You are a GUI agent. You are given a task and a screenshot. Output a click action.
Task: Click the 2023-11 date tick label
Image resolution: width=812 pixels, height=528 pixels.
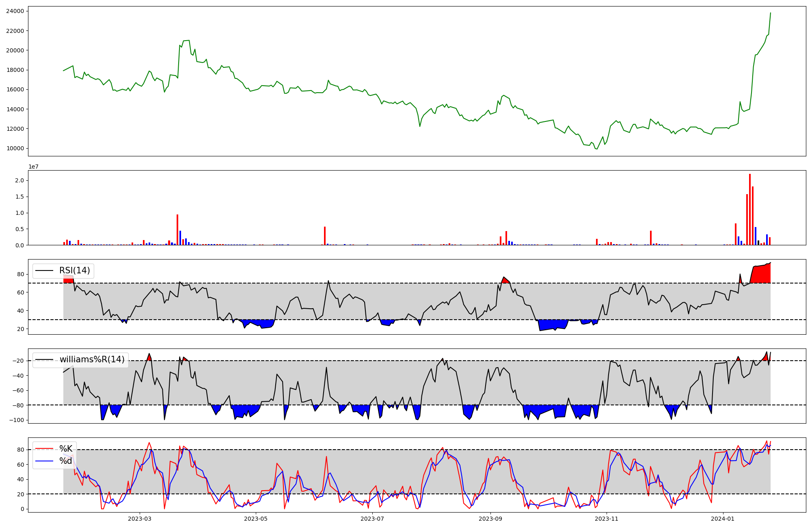(x=607, y=519)
